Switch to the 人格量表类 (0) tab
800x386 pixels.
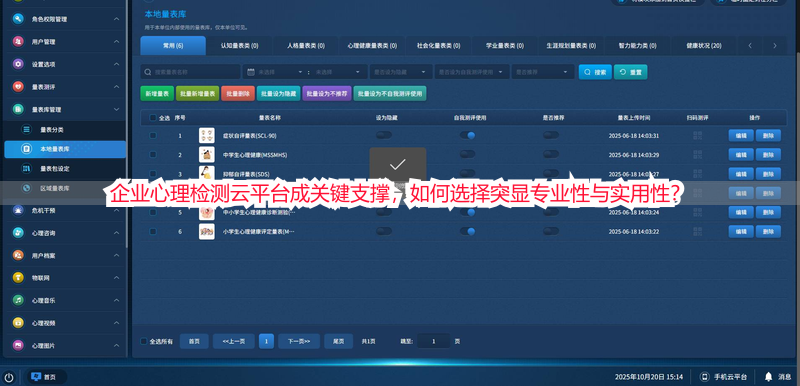pos(306,45)
